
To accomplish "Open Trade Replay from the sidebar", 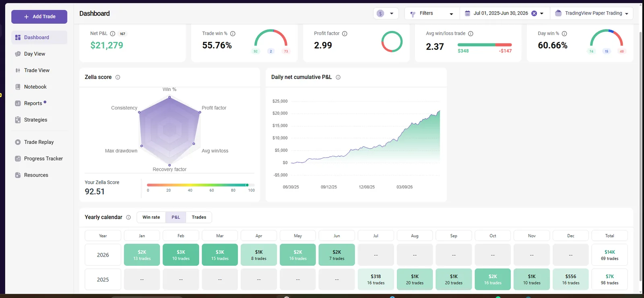I will (x=39, y=142).
